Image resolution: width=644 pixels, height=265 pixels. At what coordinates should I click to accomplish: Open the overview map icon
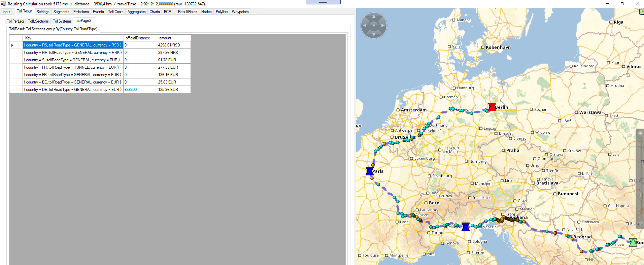[x=642, y=12]
